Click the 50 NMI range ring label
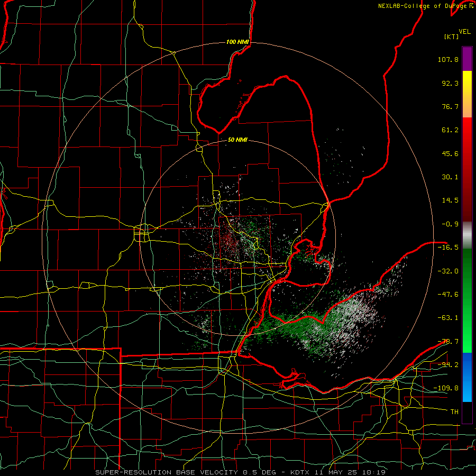This screenshot has height=476, width=476. click(x=237, y=140)
